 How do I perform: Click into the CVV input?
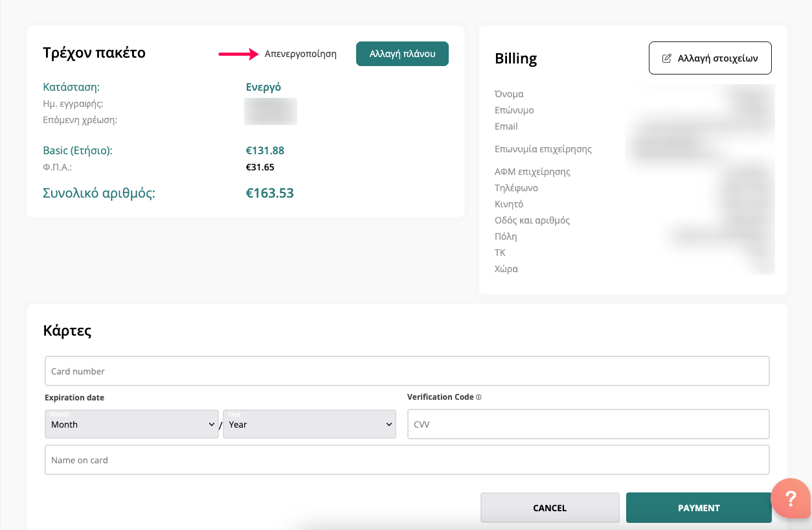pos(588,424)
